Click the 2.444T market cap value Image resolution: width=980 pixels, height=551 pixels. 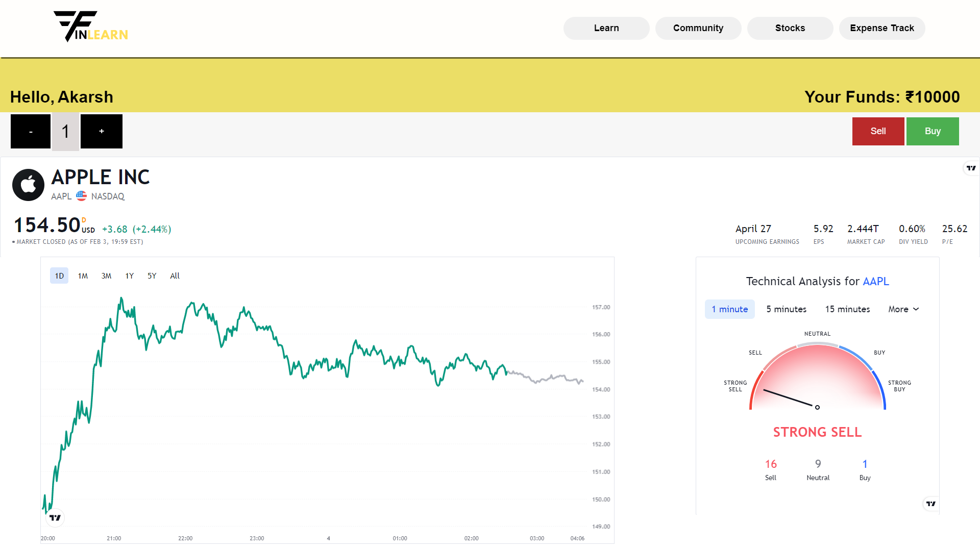[863, 229]
